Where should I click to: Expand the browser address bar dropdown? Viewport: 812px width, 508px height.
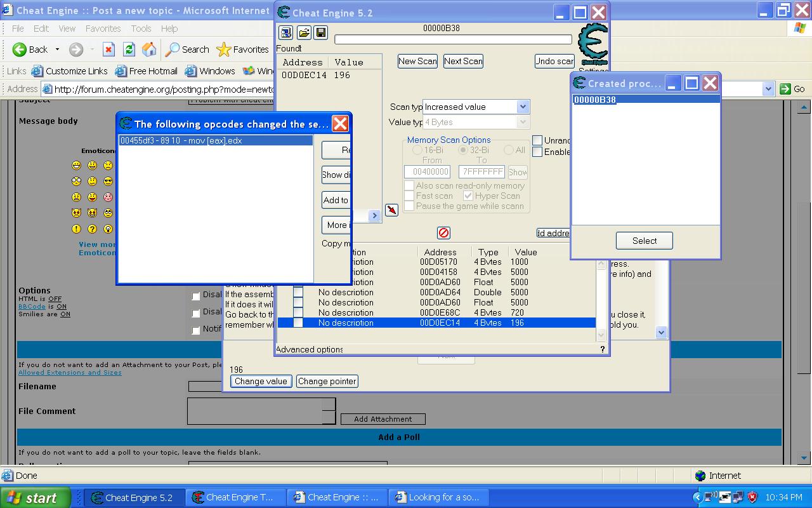click(x=768, y=89)
